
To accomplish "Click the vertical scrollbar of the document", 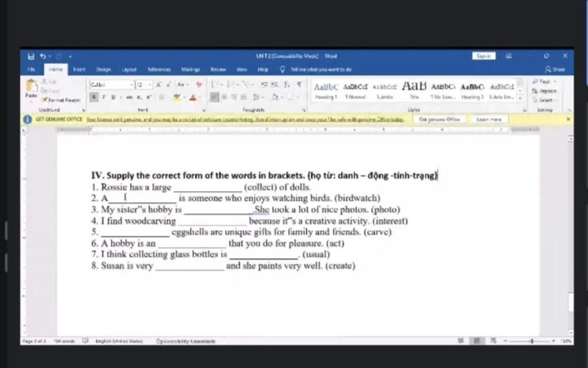I will pos(571,236).
